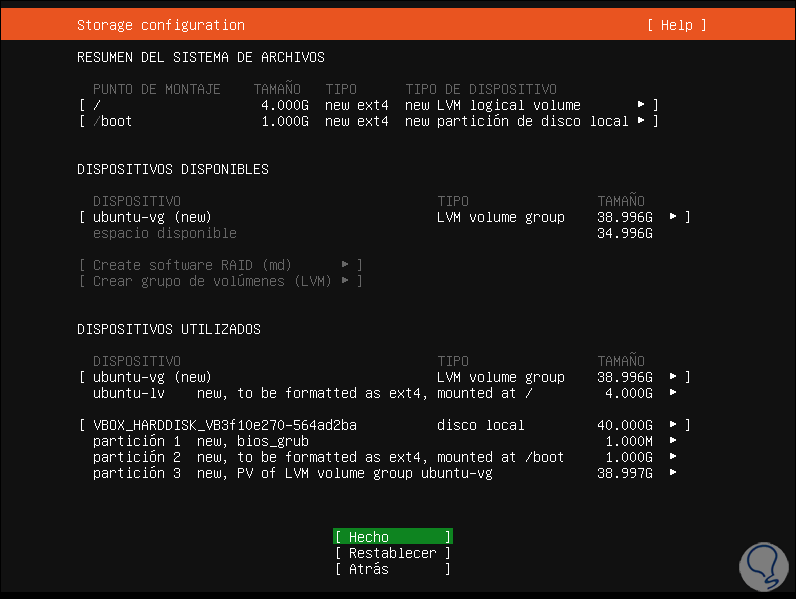Expand VBOX_HARDDISK local disk arrow

(673, 425)
